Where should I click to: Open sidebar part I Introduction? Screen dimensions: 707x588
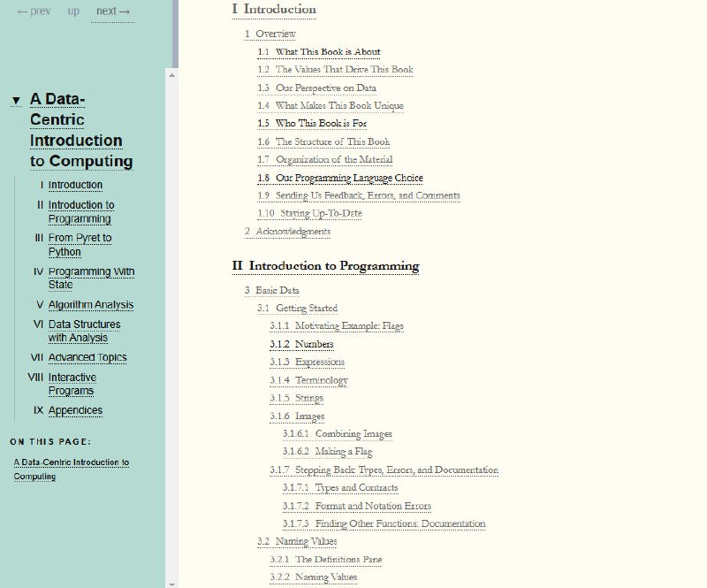75,185
